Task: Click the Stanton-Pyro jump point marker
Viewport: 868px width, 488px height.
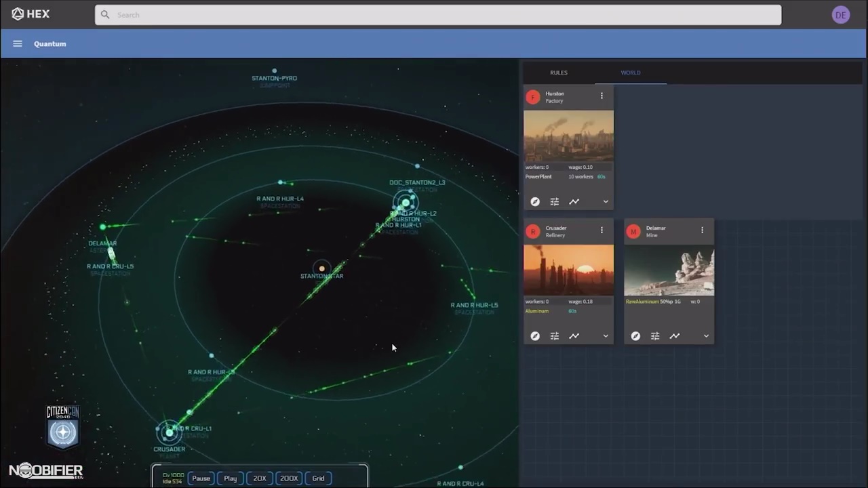Action: 275,70
